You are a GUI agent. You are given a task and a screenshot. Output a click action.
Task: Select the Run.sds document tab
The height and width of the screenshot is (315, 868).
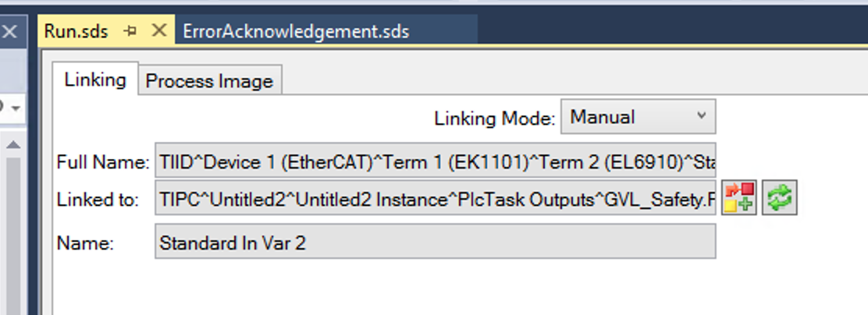(x=76, y=31)
